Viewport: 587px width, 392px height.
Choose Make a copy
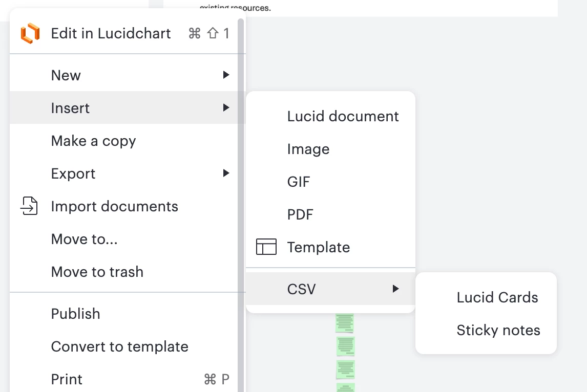pyautogui.click(x=123, y=141)
